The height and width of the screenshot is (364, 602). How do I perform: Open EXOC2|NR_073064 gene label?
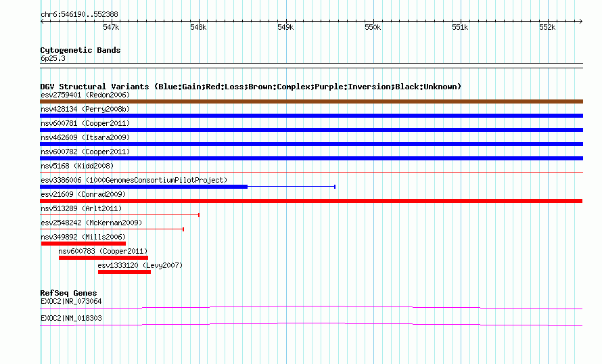(71, 301)
